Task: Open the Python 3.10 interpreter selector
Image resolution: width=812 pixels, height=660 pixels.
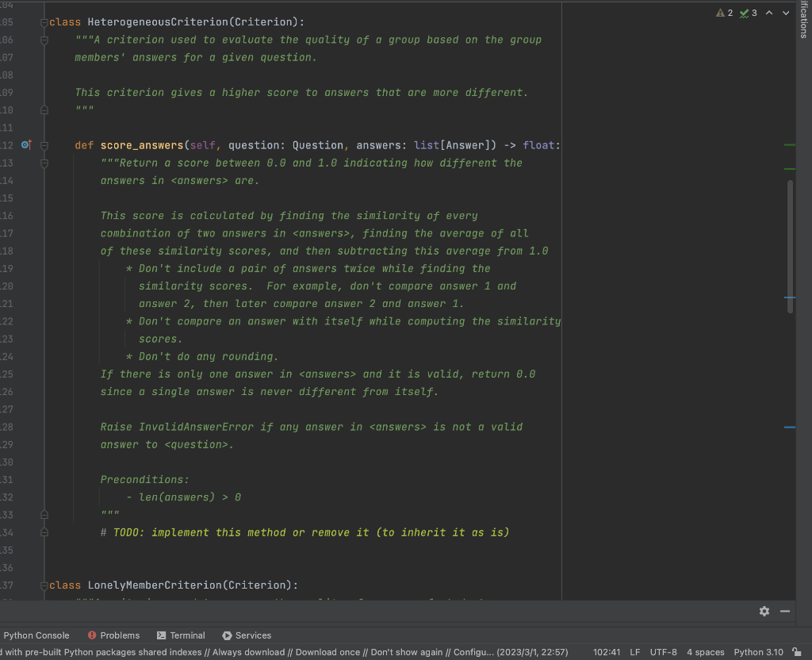Action: (758, 651)
